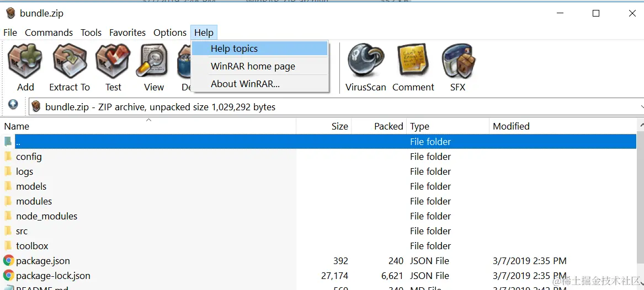
Task: Select the toolbox folder name
Action: click(32, 246)
